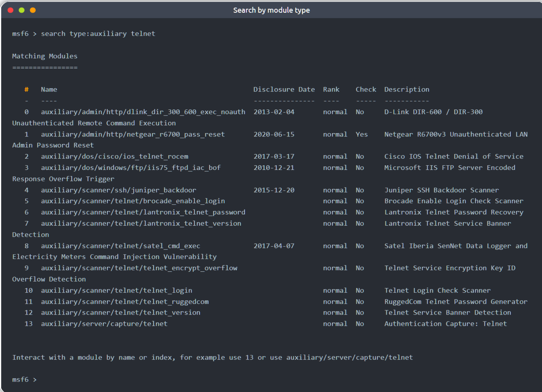Click 'Lantronix Telnet Service Banner' description
Viewport: 542px width, 392px height.
(448, 224)
